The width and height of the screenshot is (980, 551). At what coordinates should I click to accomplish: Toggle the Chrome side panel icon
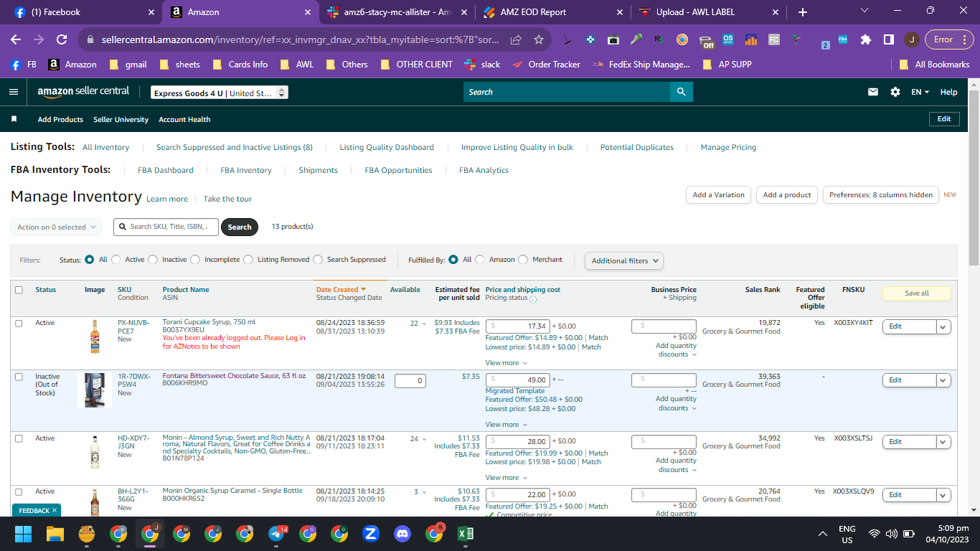coord(888,39)
